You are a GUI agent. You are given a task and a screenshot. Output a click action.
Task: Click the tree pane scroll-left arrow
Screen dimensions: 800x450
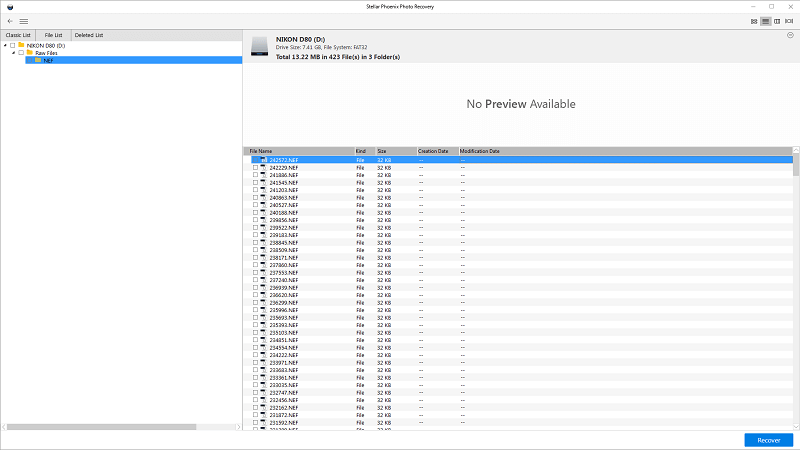click(4, 427)
